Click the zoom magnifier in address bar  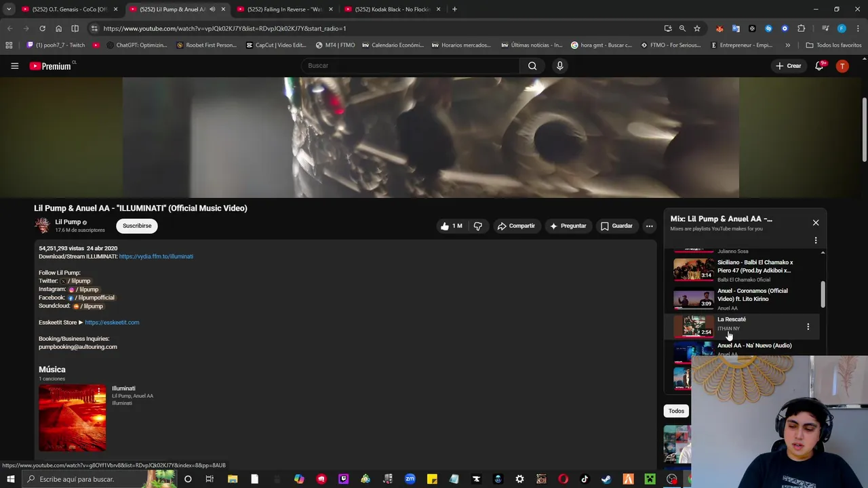(682, 28)
